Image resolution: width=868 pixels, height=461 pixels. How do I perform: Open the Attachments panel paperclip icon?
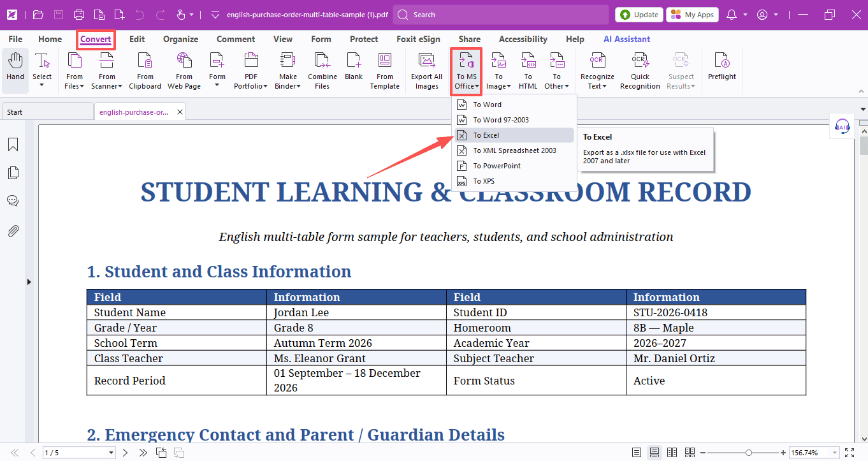13,231
